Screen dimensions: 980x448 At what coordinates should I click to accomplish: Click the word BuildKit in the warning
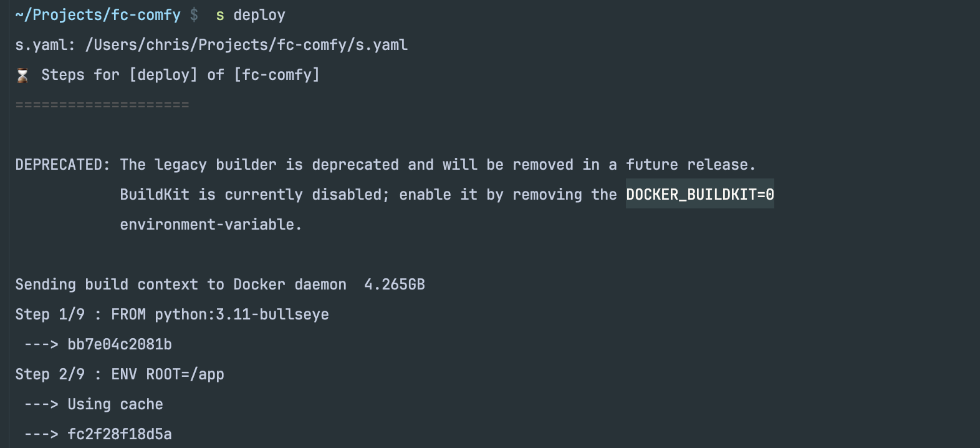(155, 195)
